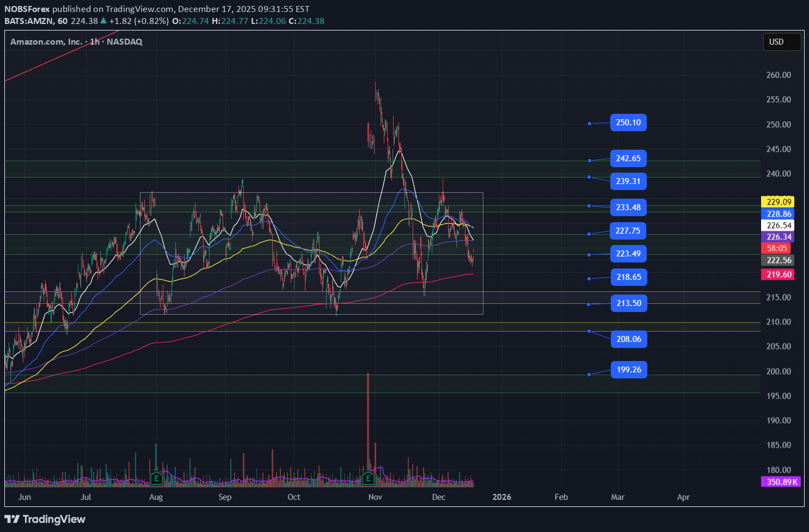
Task: Click the 223.49 price level label
Action: pos(628,254)
